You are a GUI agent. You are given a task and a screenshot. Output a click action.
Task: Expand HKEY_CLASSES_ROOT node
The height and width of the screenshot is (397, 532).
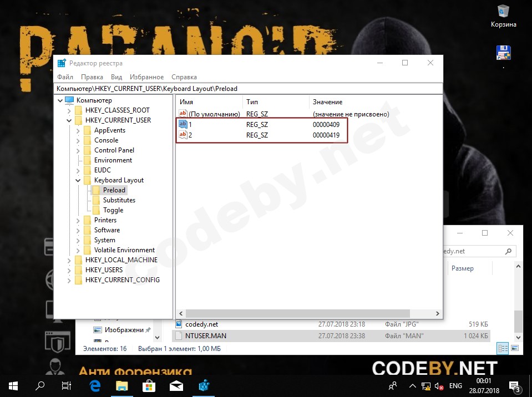69,110
